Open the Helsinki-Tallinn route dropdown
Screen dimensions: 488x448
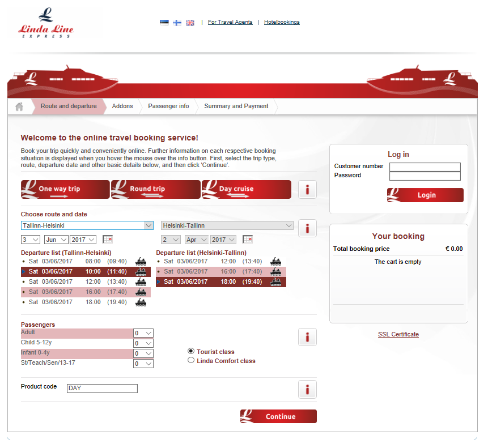(x=227, y=225)
